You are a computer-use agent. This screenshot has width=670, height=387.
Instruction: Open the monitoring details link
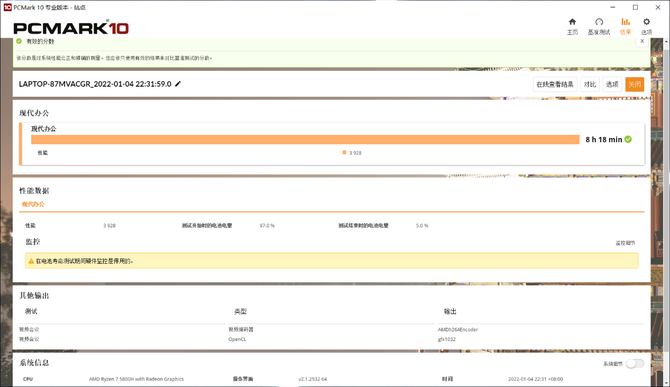point(625,243)
